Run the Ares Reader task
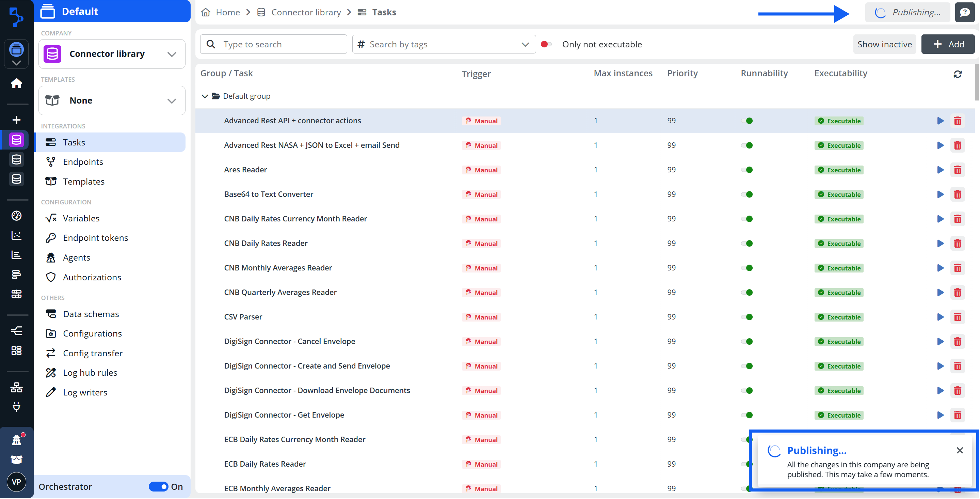The width and height of the screenshot is (980, 499). pos(940,170)
